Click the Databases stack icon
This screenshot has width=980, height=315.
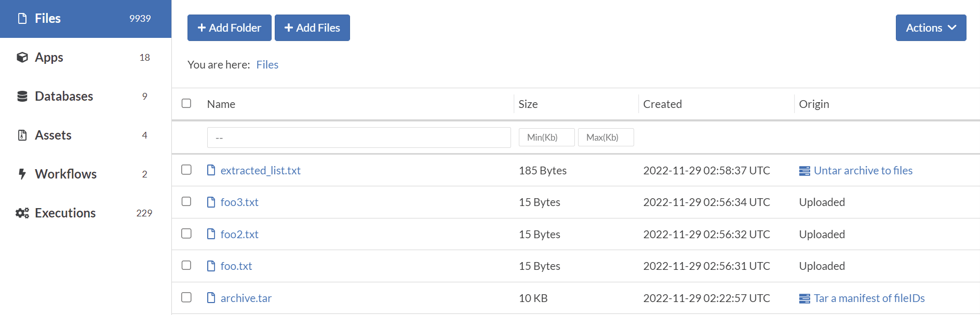point(22,96)
